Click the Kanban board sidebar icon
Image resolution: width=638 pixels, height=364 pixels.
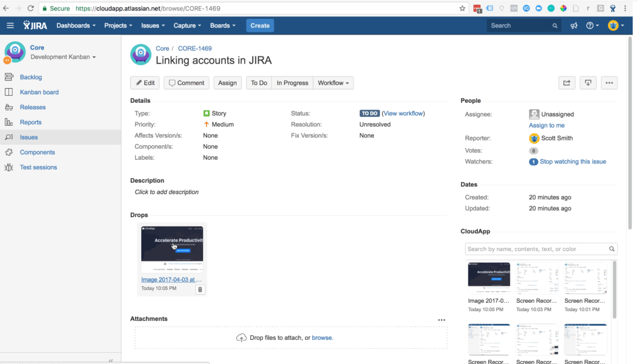(9, 92)
